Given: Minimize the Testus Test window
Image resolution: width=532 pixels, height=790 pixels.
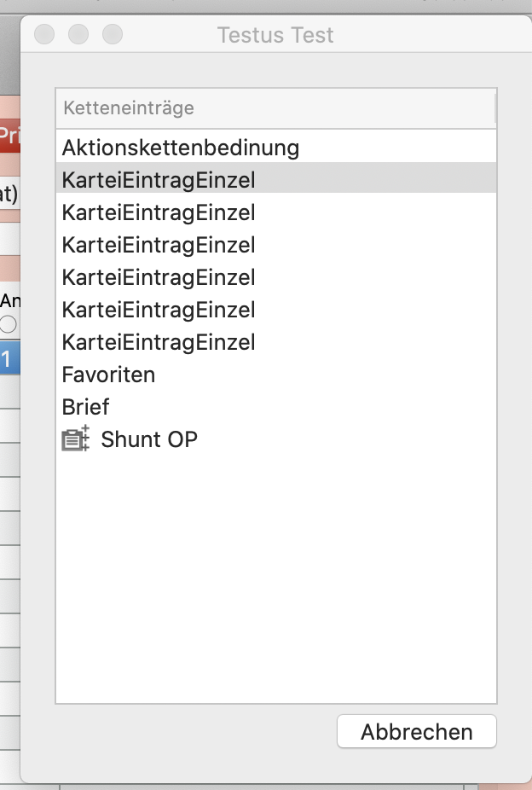Looking at the screenshot, I should [x=78, y=34].
